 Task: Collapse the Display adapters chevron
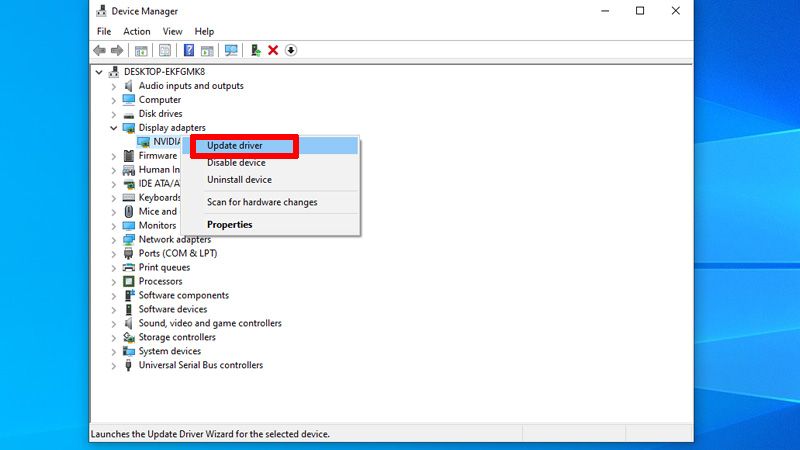point(114,128)
